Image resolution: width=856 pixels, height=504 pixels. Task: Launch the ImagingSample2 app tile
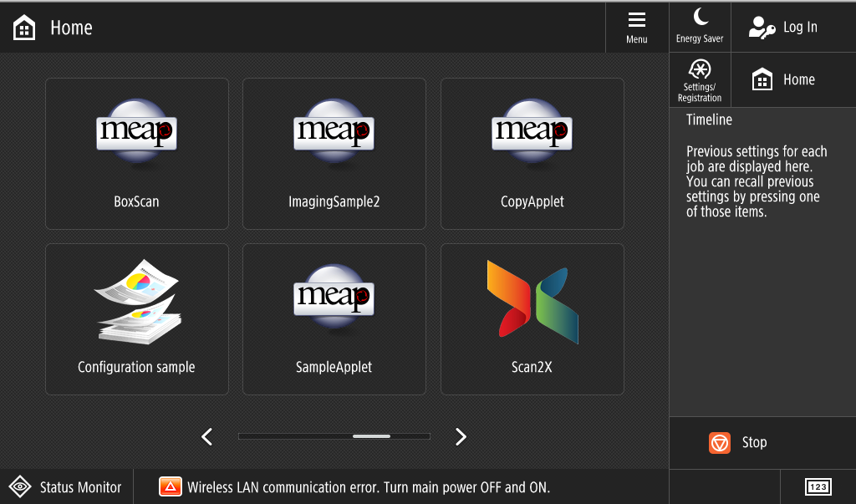tap(334, 154)
